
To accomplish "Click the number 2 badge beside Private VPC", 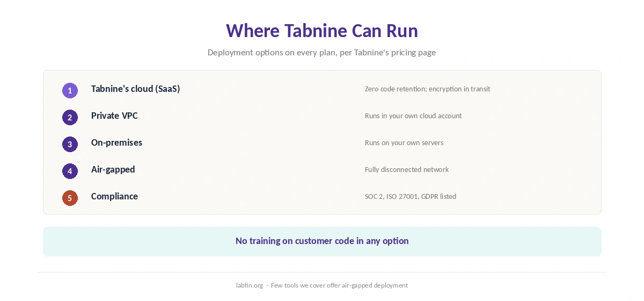I will [x=70, y=117].
